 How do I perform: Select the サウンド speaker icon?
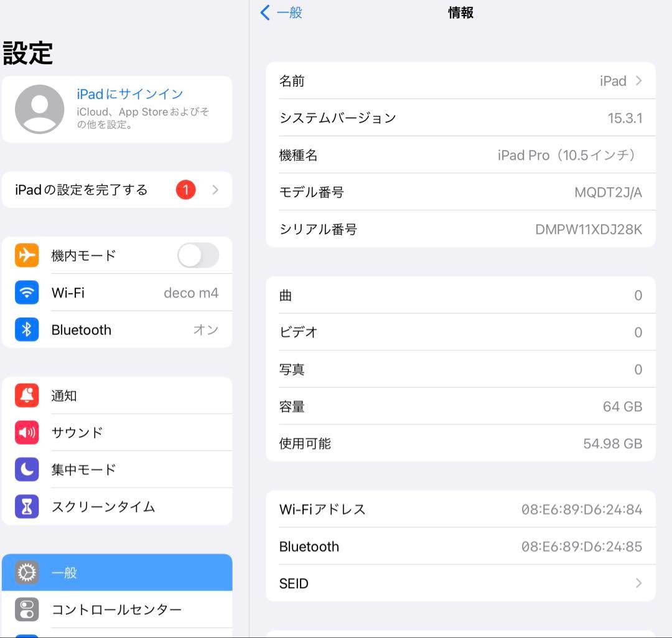(27, 433)
